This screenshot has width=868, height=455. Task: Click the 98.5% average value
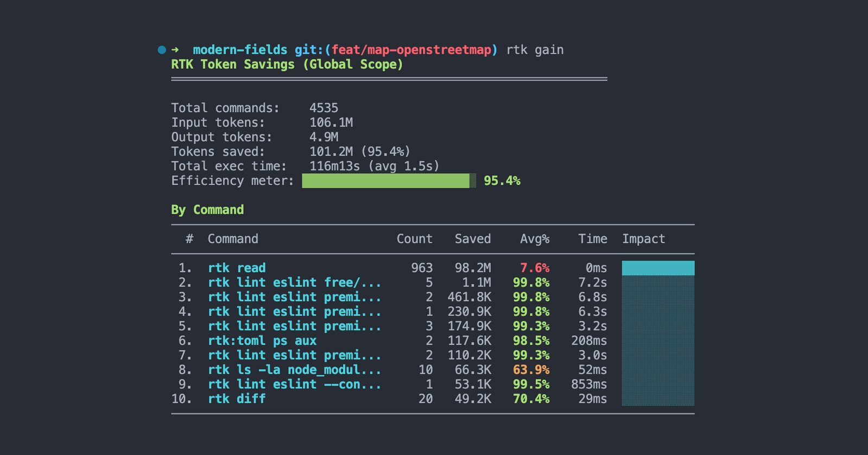pyautogui.click(x=531, y=341)
